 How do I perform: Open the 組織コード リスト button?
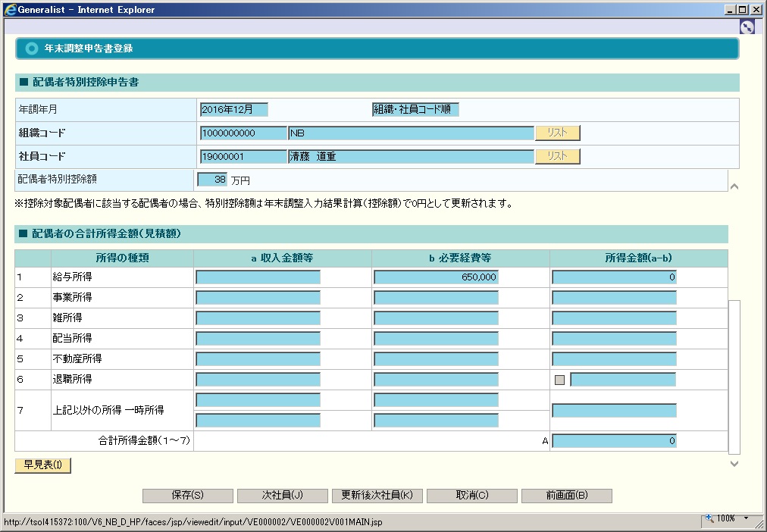(x=557, y=133)
